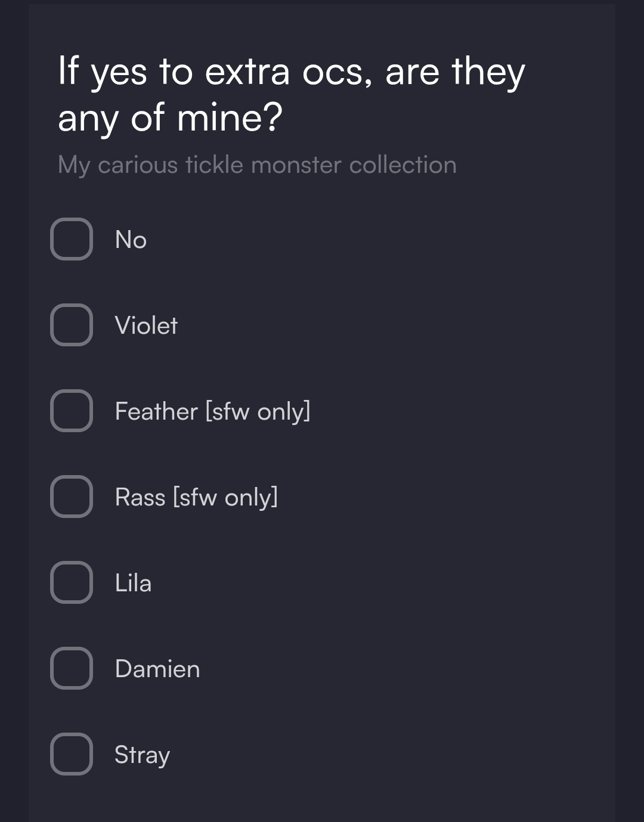This screenshot has height=822, width=644.
Task: Click the 'No' option label
Action: pos(131,240)
